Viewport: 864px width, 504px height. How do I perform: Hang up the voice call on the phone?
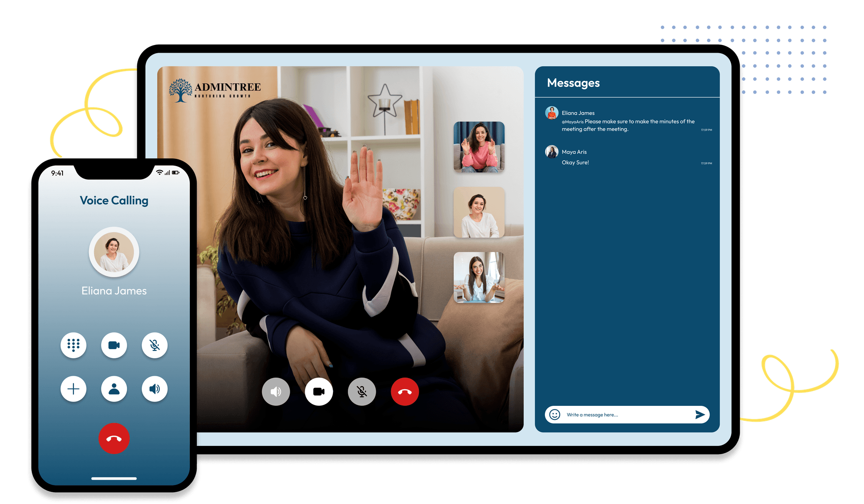pyautogui.click(x=114, y=438)
